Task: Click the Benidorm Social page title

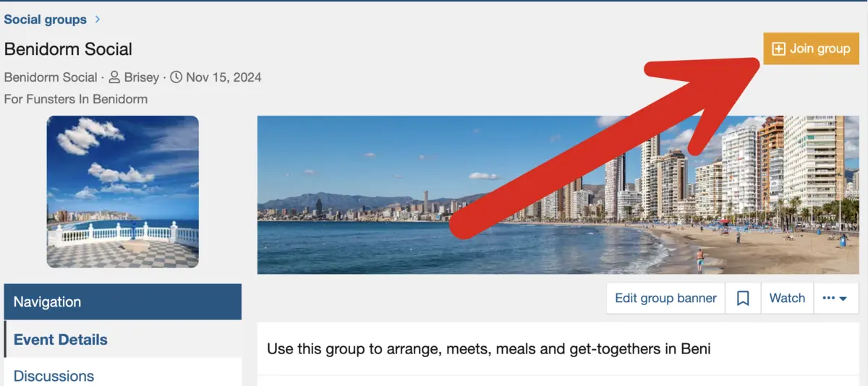Action: tap(68, 49)
